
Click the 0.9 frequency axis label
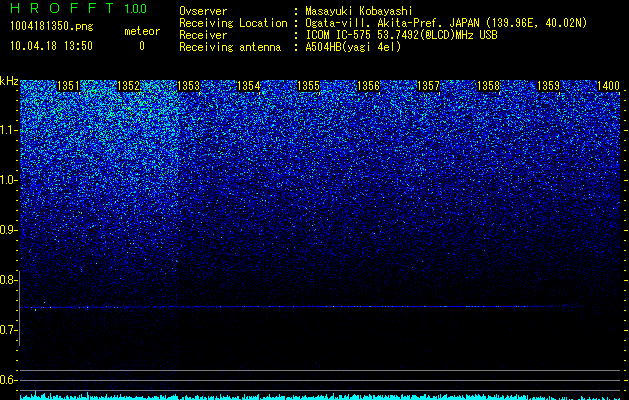[9, 230]
